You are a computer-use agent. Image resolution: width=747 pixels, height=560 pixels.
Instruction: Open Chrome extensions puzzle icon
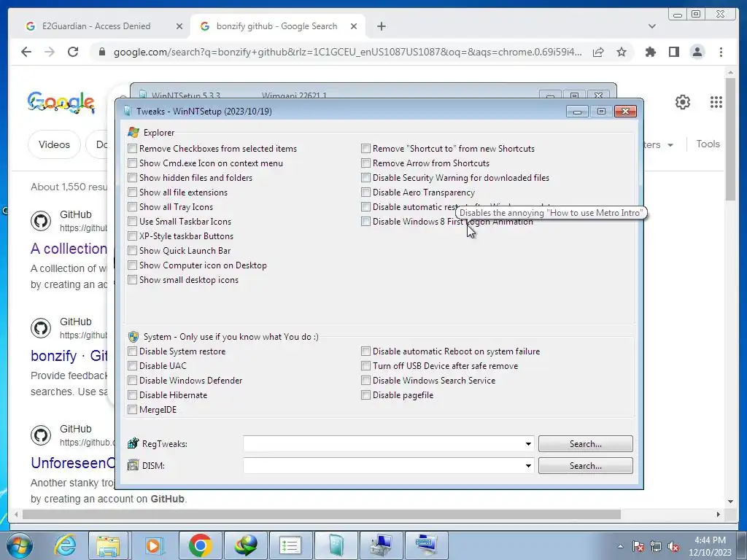[650, 52]
